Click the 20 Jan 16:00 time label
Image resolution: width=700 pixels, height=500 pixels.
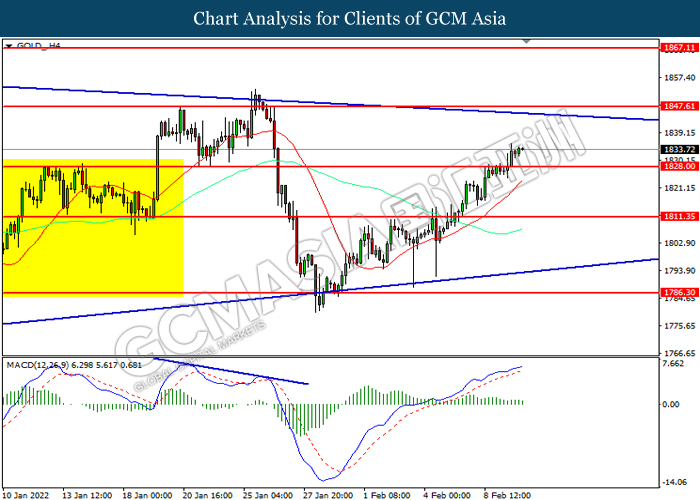pyautogui.click(x=208, y=495)
